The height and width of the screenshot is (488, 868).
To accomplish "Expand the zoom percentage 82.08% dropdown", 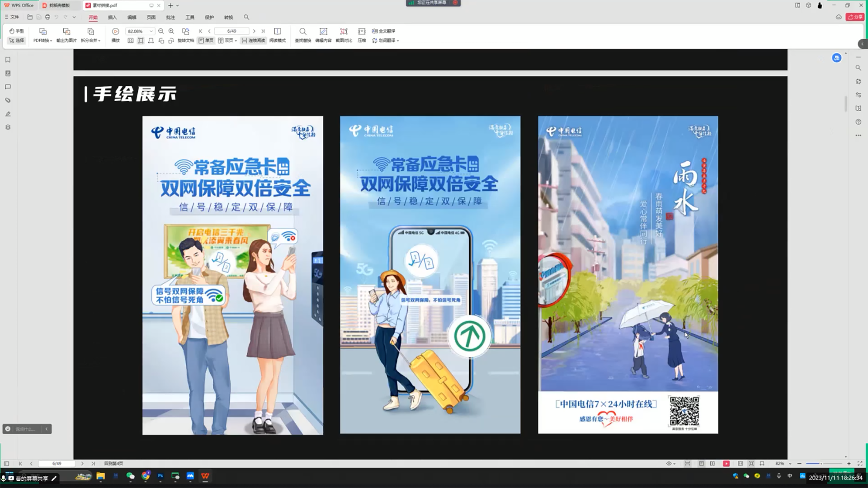I will pyautogui.click(x=151, y=31).
